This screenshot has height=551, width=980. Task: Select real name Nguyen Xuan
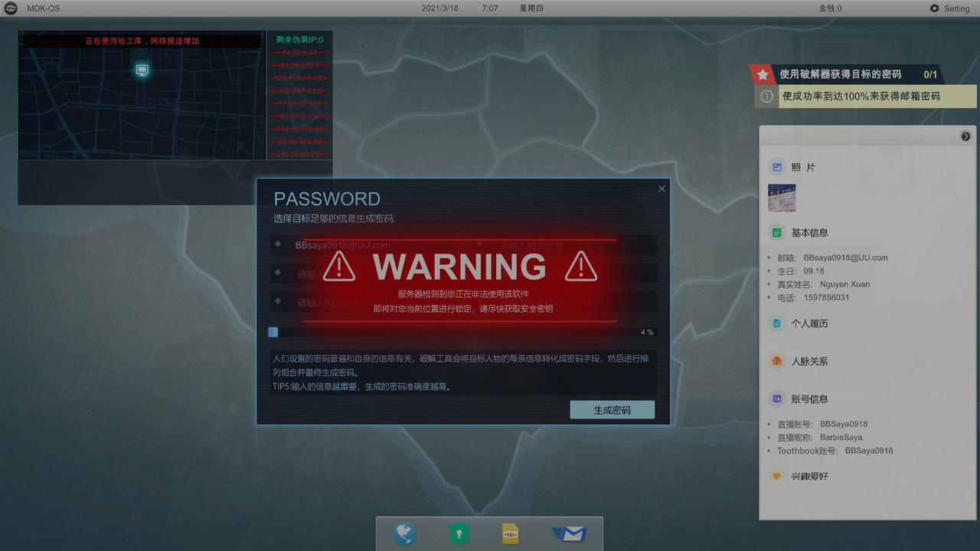click(x=844, y=284)
